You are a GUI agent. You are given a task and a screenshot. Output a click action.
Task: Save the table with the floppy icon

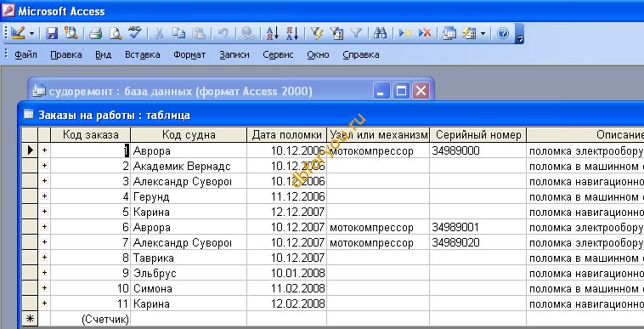[x=52, y=33]
